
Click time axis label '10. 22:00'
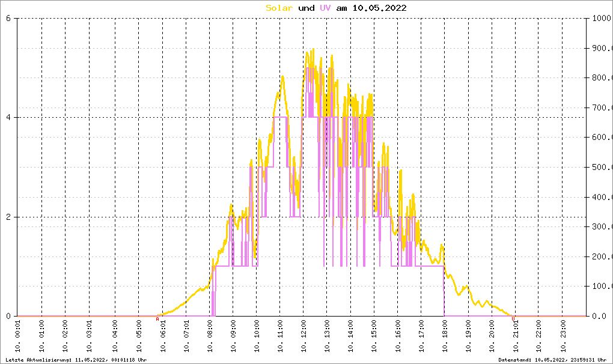tap(538, 336)
